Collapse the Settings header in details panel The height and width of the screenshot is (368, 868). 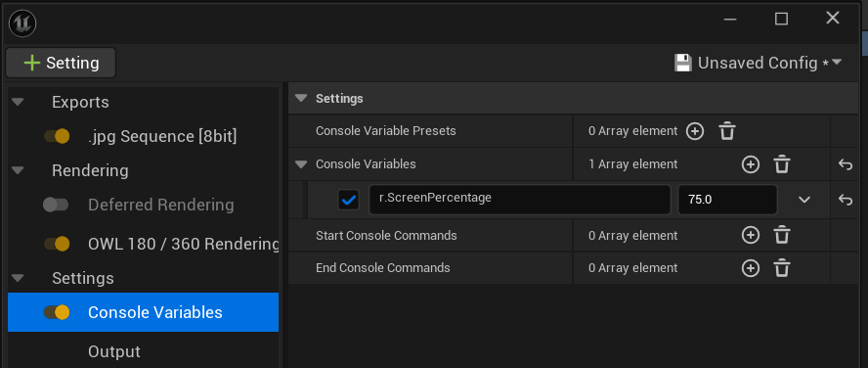(x=301, y=99)
